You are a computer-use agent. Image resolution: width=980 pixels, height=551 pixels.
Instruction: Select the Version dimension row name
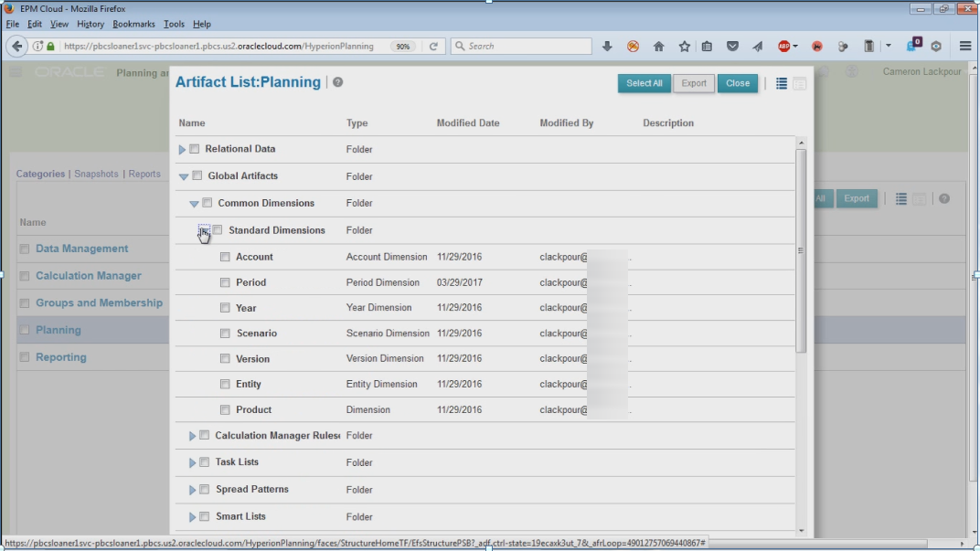[x=252, y=358]
